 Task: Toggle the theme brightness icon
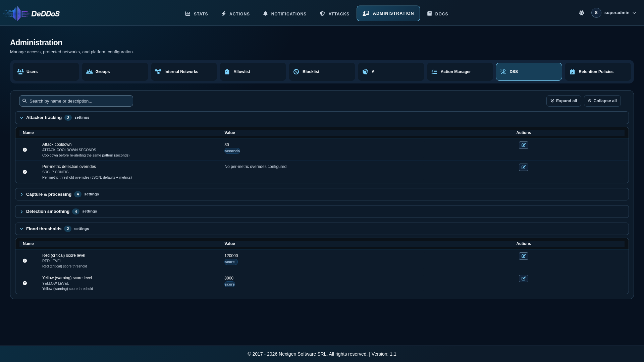click(x=582, y=13)
